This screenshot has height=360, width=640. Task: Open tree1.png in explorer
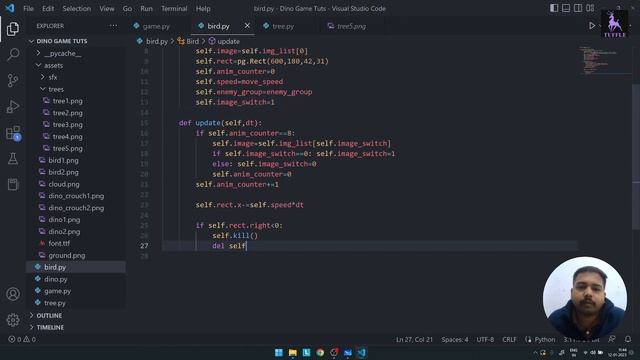coord(67,101)
